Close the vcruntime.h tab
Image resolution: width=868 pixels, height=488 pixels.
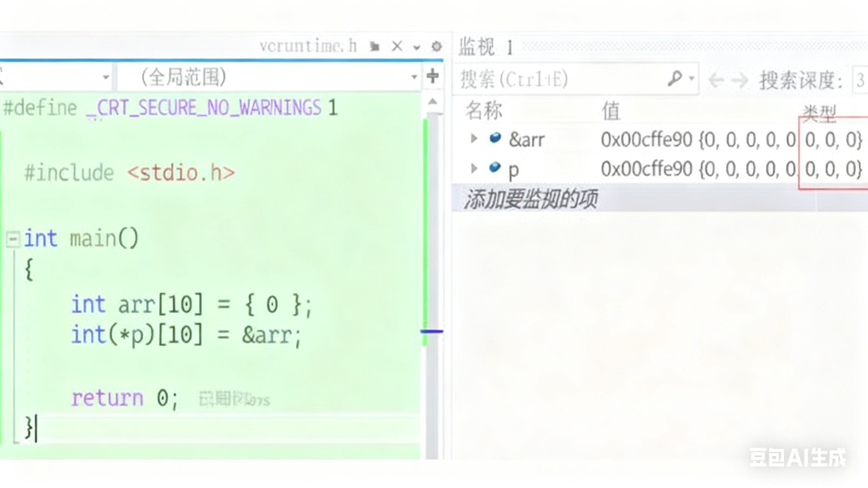coord(397,46)
